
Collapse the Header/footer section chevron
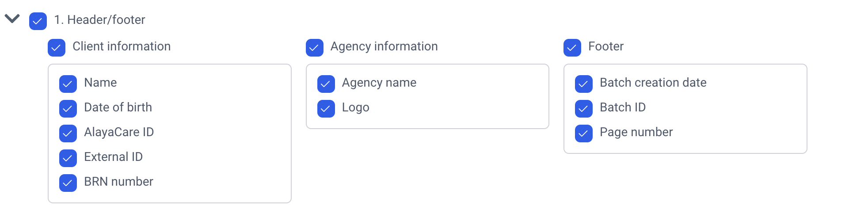point(12,19)
